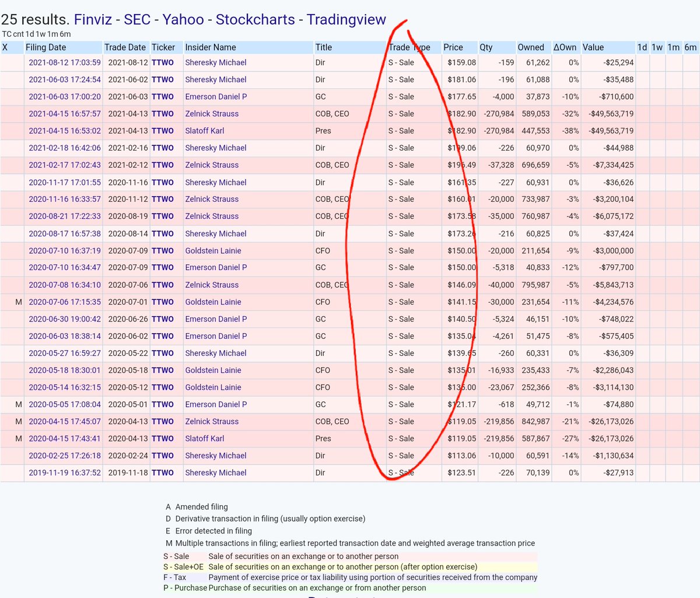700x598 pixels.
Task: Sort by Insider Name column header
Action: click(x=211, y=47)
